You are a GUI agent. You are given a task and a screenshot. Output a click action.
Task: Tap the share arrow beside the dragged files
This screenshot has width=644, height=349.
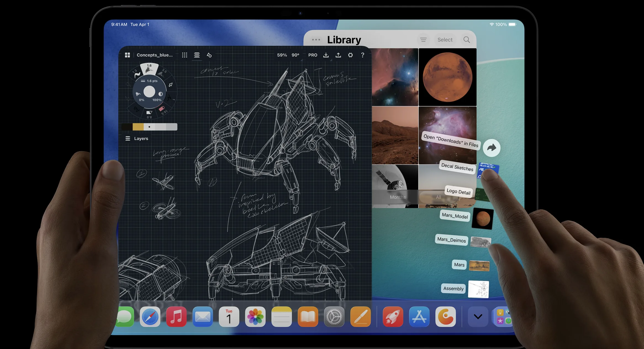[492, 148]
